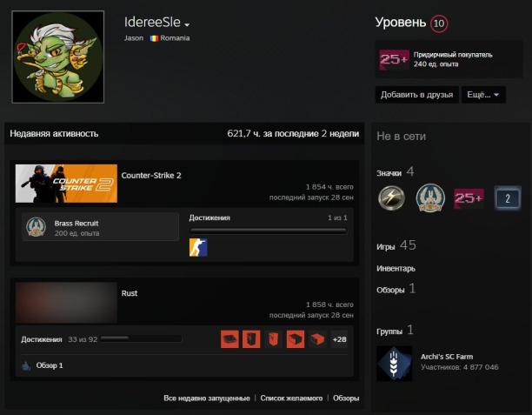Click Добавить в друзья button
Image resolution: width=532 pixels, height=415 pixels.
point(416,95)
